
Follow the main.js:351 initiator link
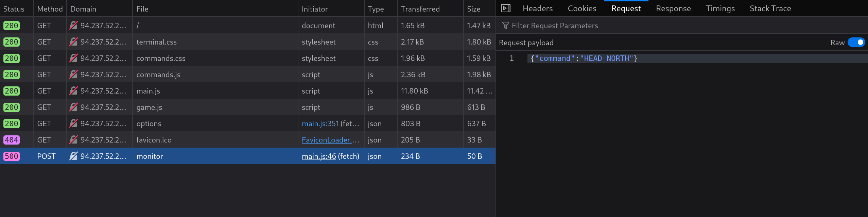coord(320,123)
